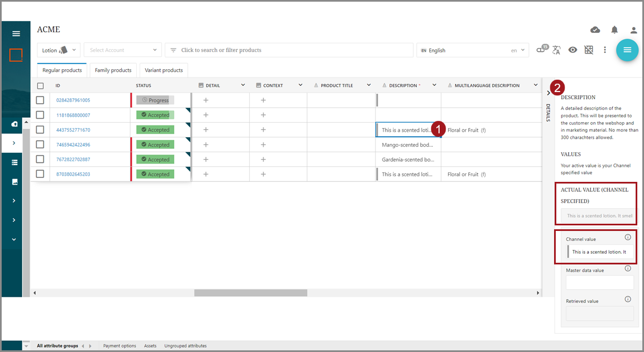Viewport: 644px width, 352px height.
Task: Open product ID 4437552771670 link
Action: coord(73,130)
